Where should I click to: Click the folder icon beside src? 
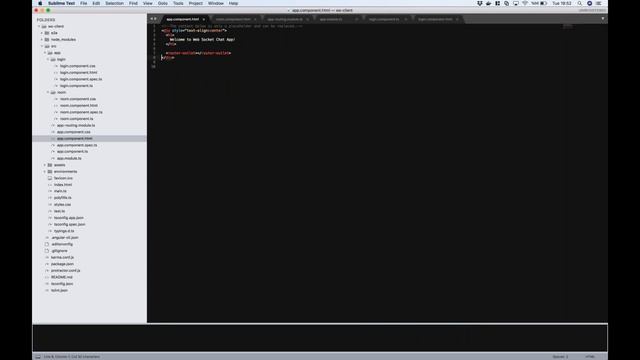[x=47, y=46]
